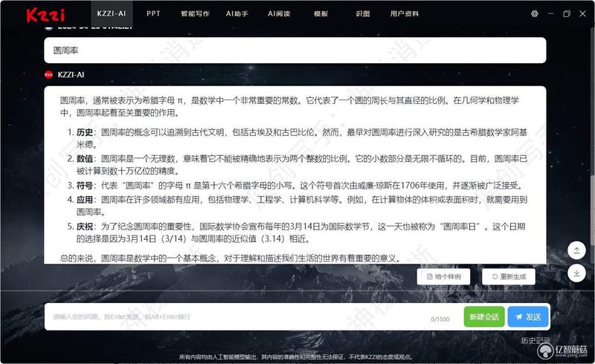Image resolution: width=595 pixels, height=364 pixels.
Task: Click the 圆周率 user message bubble
Action: click(295, 51)
